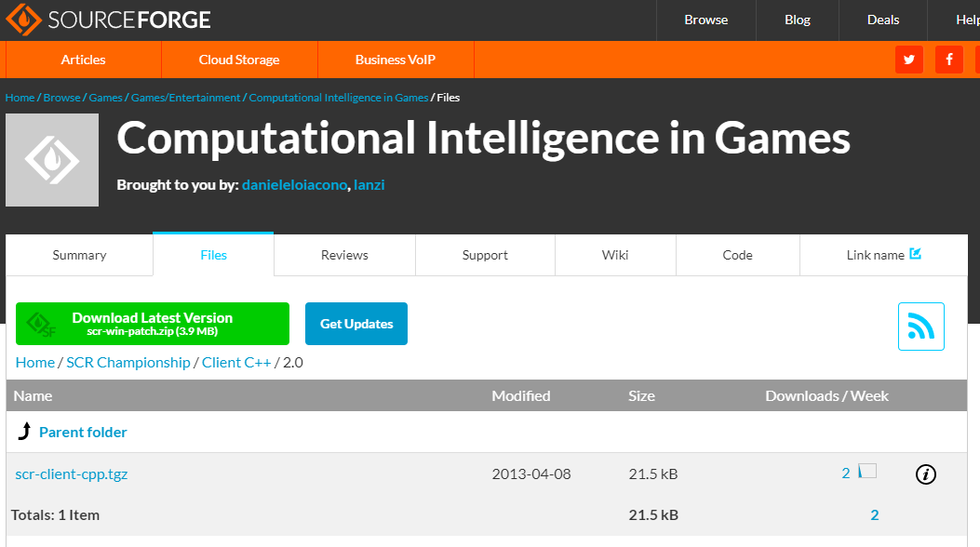Select the Code tab
The height and width of the screenshot is (547, 980).
tap(737, 255)
